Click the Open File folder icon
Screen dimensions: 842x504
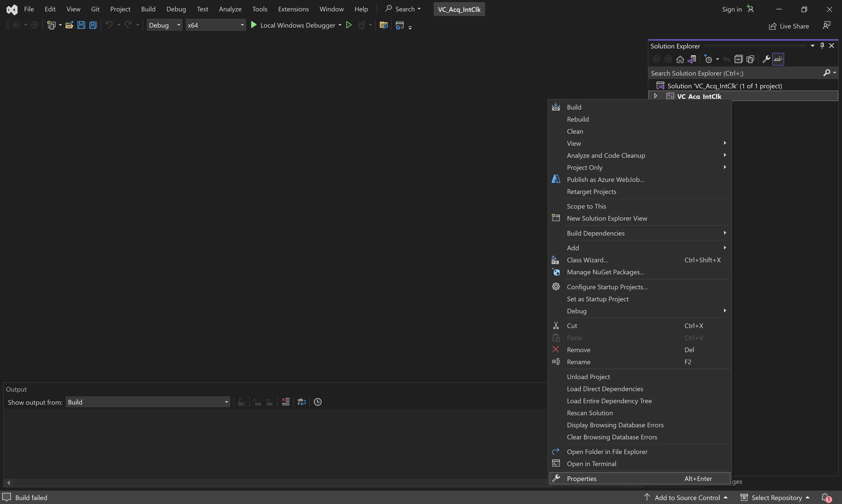[x=69, y=25]
